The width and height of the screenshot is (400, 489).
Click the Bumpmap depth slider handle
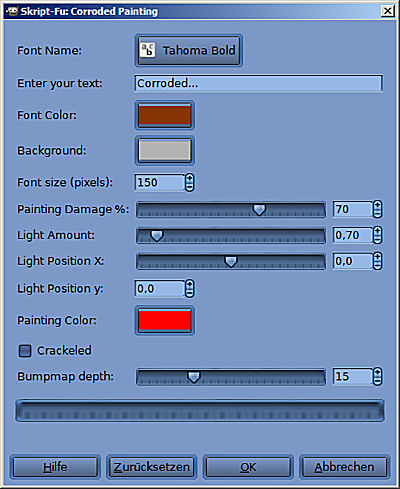coord(194,377)
